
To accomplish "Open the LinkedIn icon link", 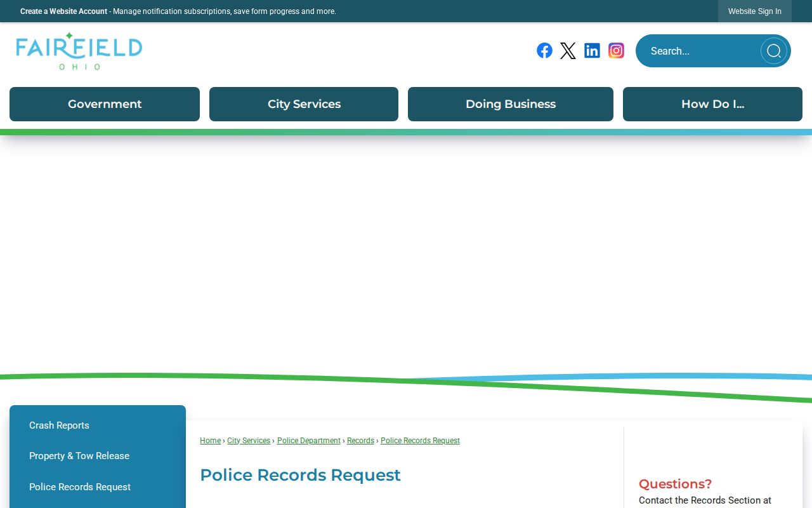I will pos(593,51).
